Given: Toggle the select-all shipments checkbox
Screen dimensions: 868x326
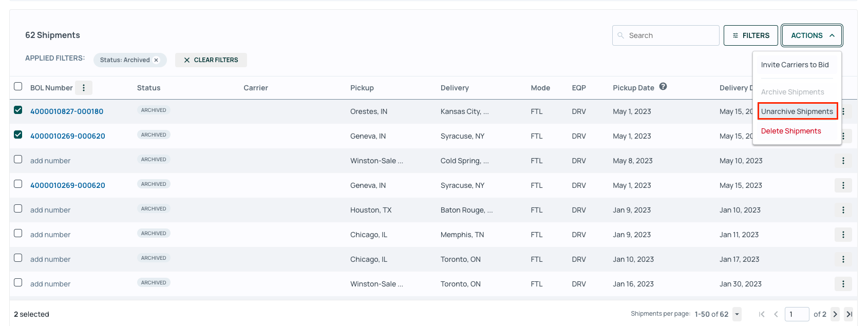Looking at the screenshot, I should [18, 86].
